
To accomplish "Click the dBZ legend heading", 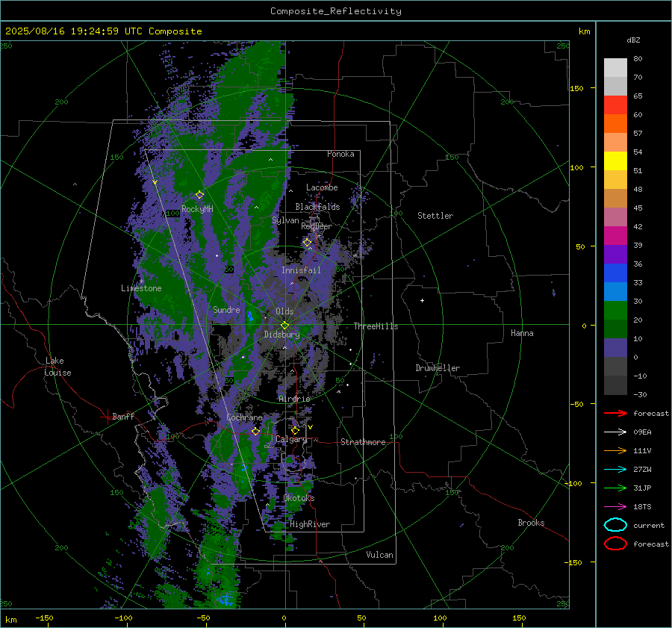I will (x=633, y=40).
